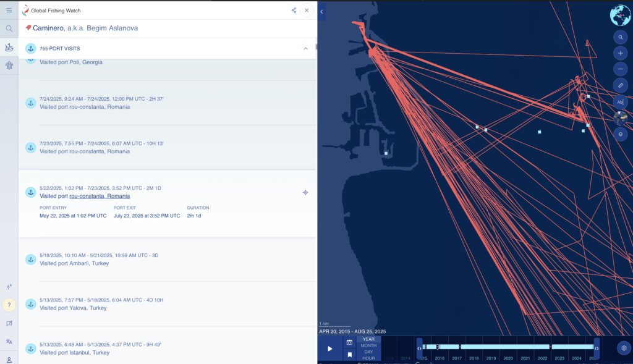Viewport: 633px width, 364px height.
Task: Locate the Constanta port visit on map
Action: 305,192
